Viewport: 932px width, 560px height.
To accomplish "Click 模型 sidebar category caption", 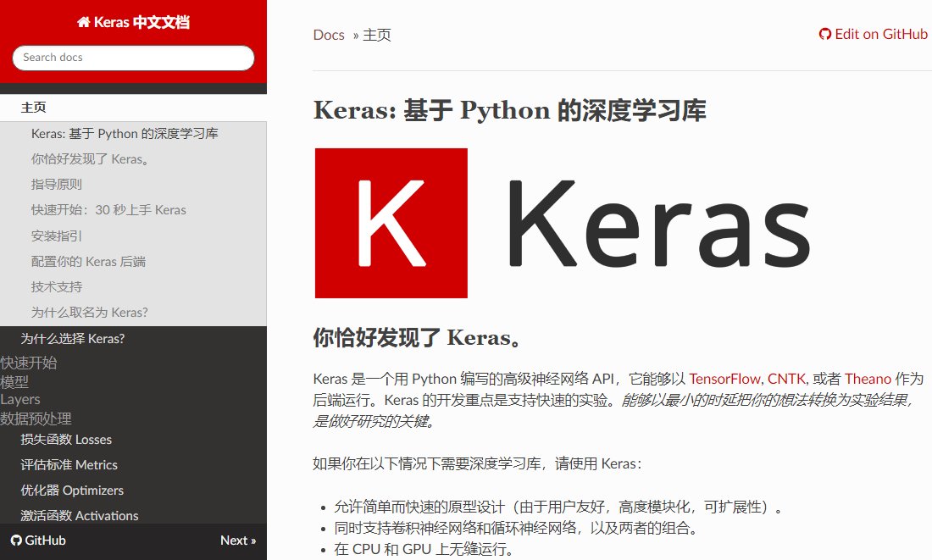I will [x=14, y=381].
